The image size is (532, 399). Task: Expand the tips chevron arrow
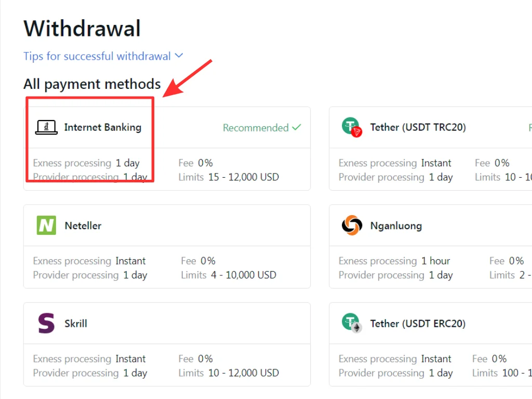click(179, 56)
